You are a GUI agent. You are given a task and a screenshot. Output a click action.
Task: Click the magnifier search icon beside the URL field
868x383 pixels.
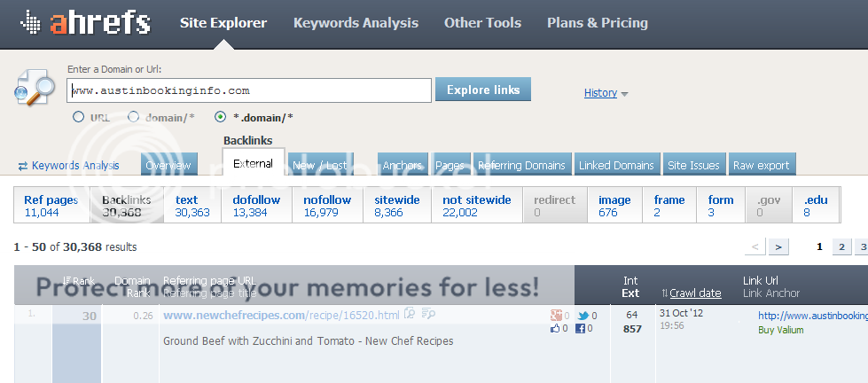click(x=35, y=87)
